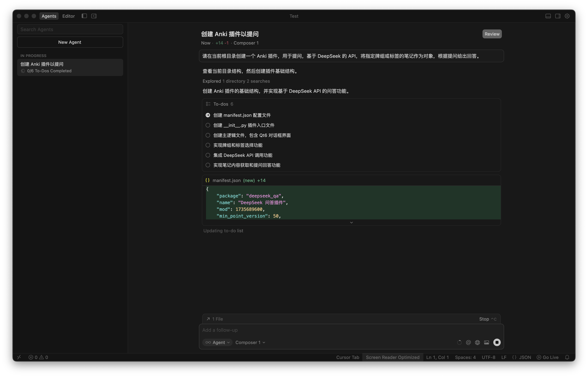The image size is (588, 377).
Task: Expand the manifest.json diff chevron
Action: click(351, 223)
